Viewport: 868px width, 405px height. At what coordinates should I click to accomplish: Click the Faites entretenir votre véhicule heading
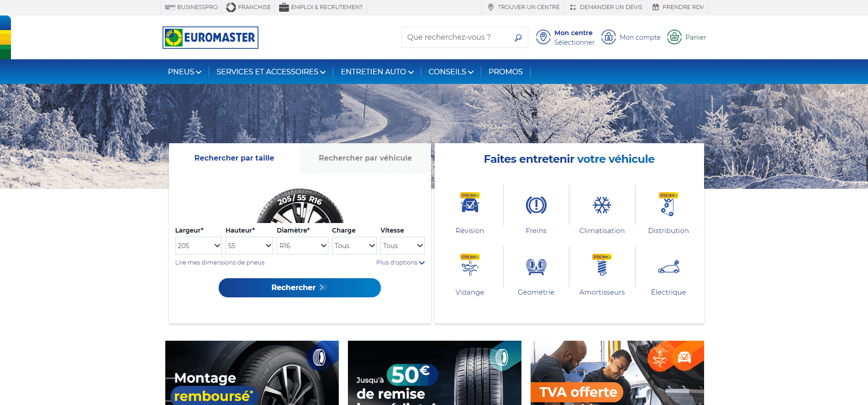[x=569, y=159]
